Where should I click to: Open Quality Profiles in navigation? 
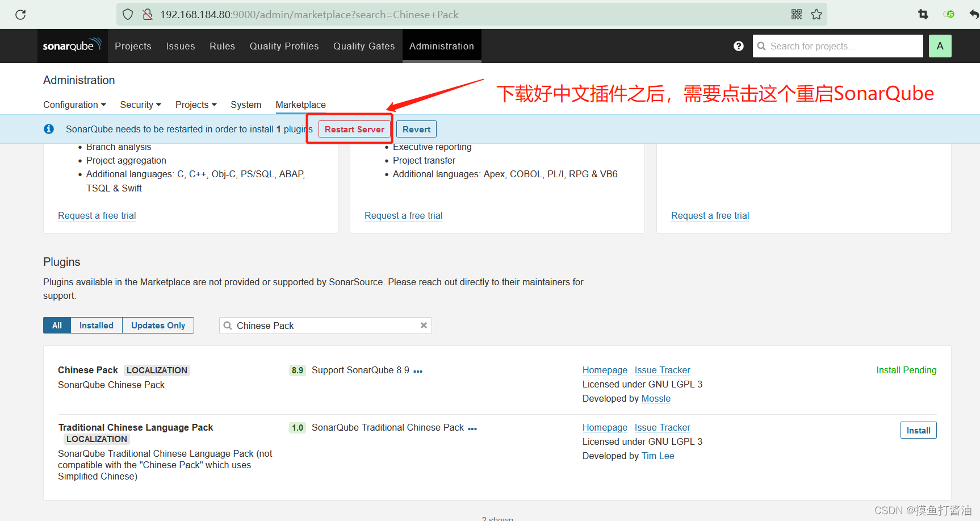click(284, 46)
